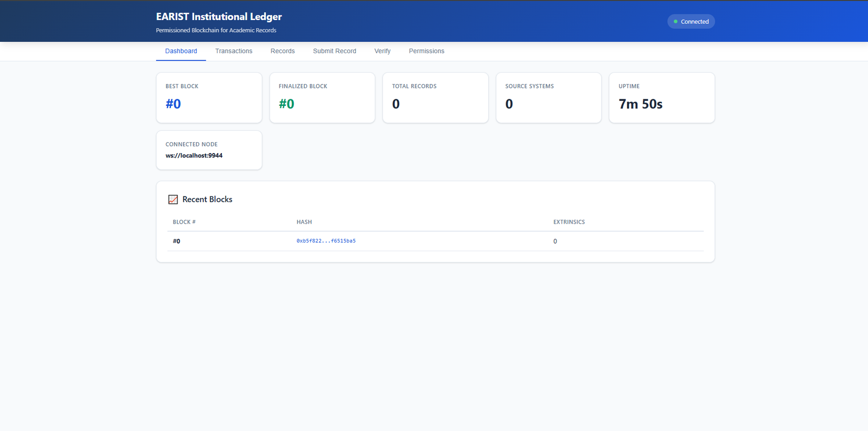Open block hash 0xb5f822...f6515ba5
868x431 pixels.
pyautogui.click(x=326, y=241)
